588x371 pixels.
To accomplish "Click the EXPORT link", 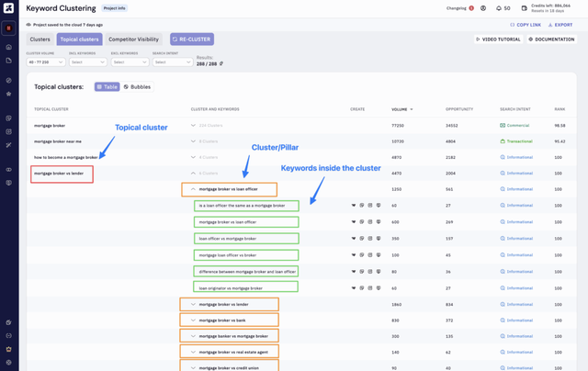I will tap(561, 25).
